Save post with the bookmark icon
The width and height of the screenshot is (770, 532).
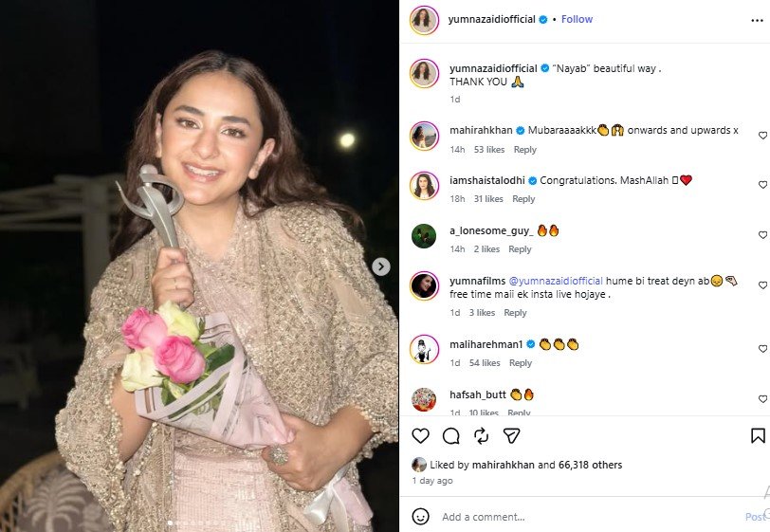pyautogui.click(x=758, y=435)
